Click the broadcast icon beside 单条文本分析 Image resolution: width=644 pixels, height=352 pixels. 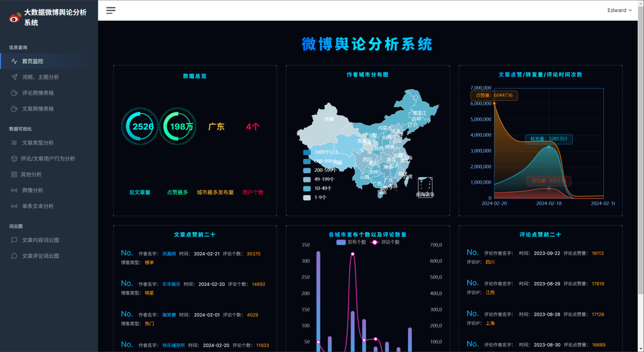click(x=14, y=206)
